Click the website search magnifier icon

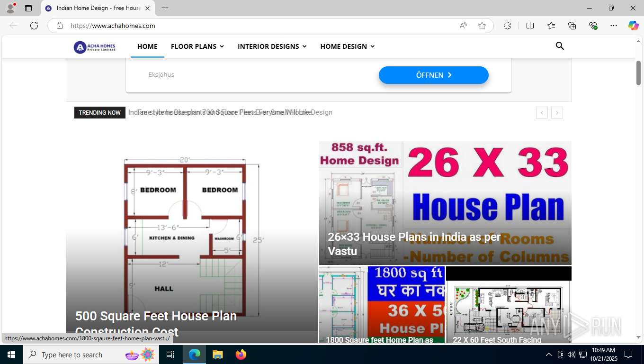[560, 46]
